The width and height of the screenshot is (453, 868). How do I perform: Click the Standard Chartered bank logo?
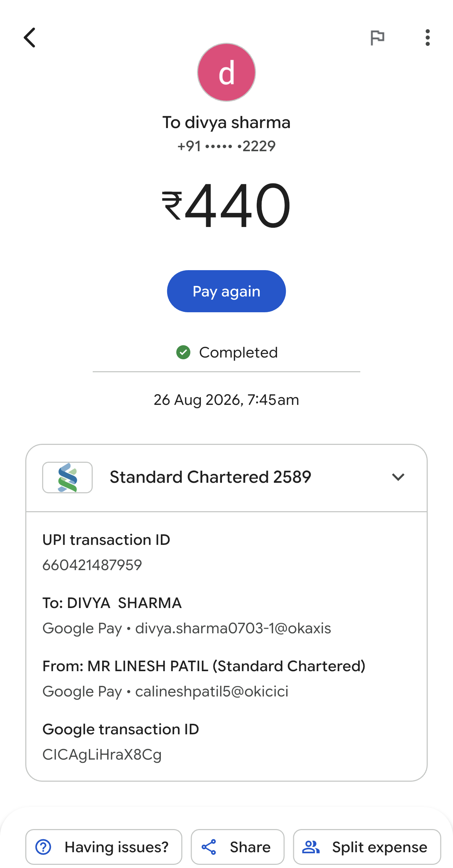click(67, 478)
